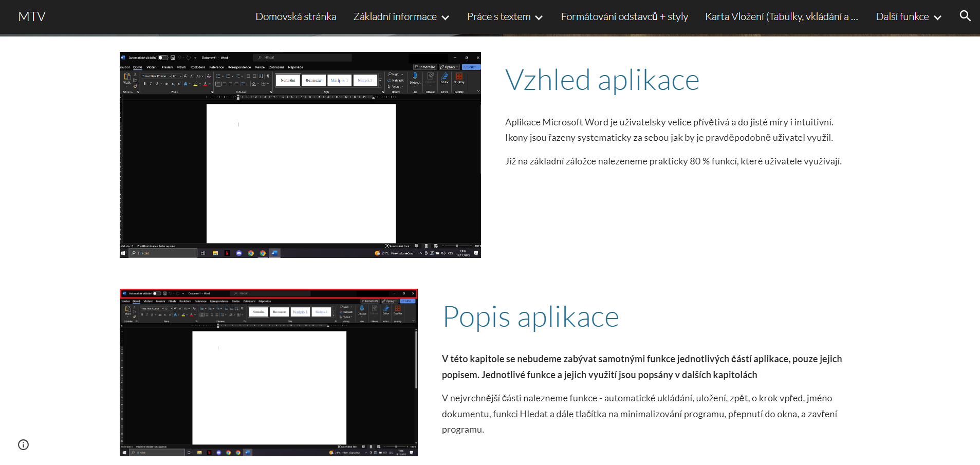
Task: Open the Word screenshot beside Vzhled aplikace
Action: [x=300, y=155]
